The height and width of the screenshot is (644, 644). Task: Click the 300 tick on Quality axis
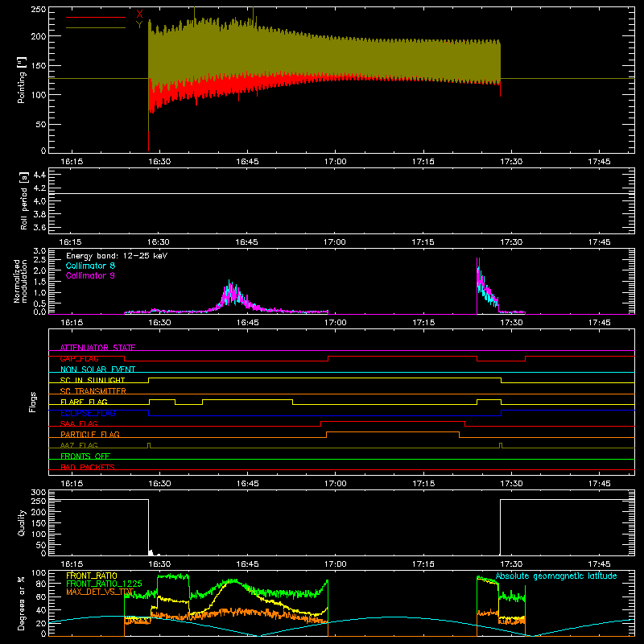pyautogui.click(x=38, y=493)
